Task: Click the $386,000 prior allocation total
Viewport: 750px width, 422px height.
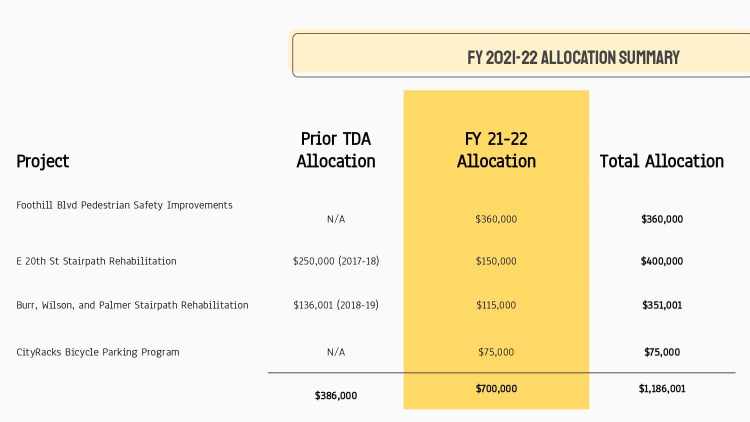Action: 336,395
